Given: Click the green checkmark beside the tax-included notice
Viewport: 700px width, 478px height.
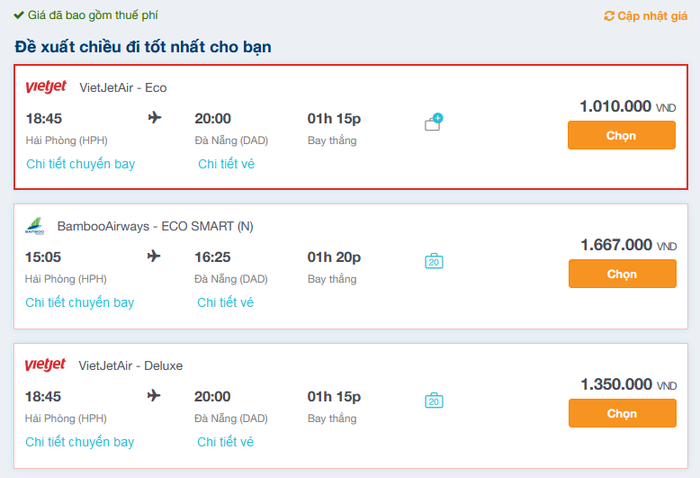Looking at the screenshot, I should tap(19, 16).
